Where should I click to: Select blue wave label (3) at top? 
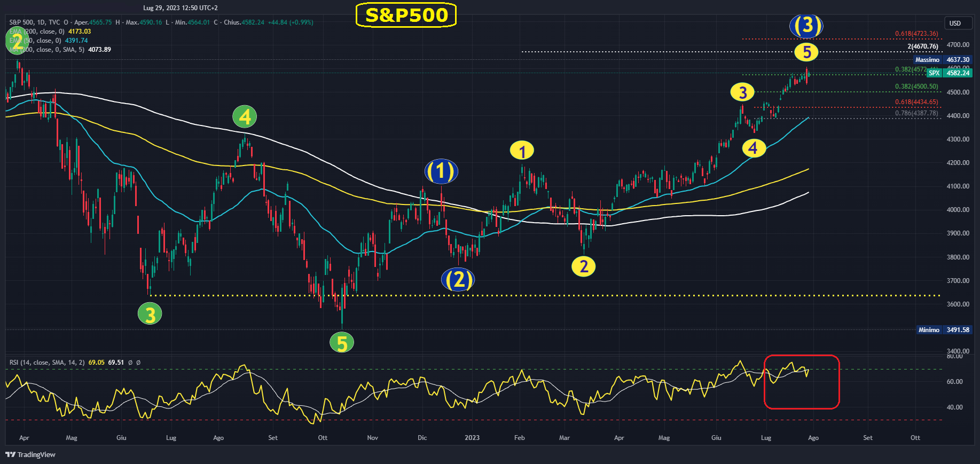(x=806, y=26)
